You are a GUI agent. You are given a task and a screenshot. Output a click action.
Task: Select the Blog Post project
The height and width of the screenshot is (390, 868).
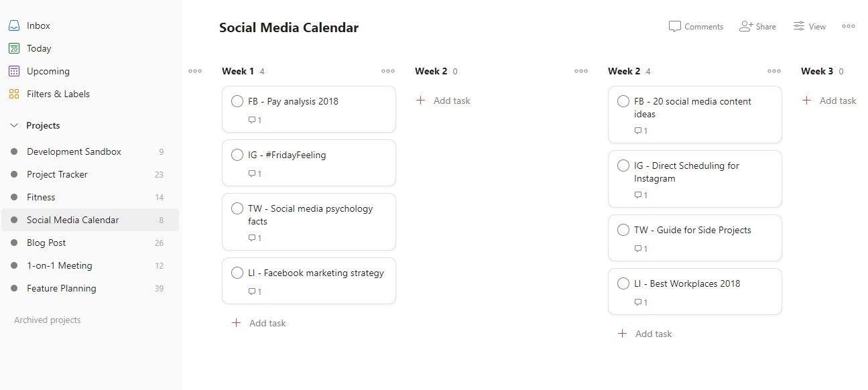click(x=46, y=243)
